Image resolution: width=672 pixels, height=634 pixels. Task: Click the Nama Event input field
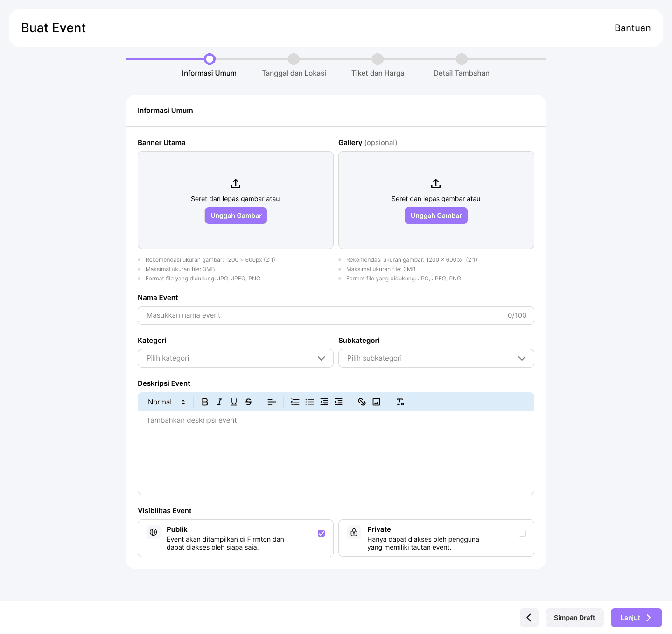[x=336, y=315]
